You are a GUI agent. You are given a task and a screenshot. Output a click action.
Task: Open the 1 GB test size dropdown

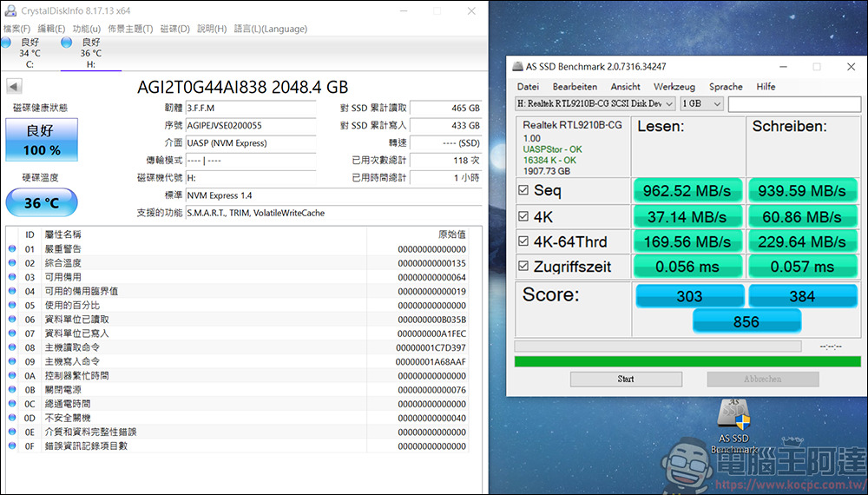click(701, 103)
